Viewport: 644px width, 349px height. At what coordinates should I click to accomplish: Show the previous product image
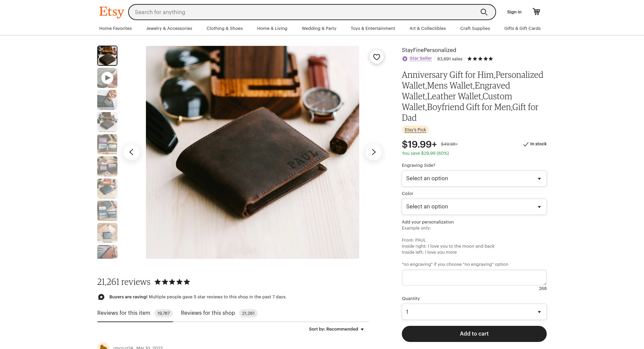click(131, 152)
